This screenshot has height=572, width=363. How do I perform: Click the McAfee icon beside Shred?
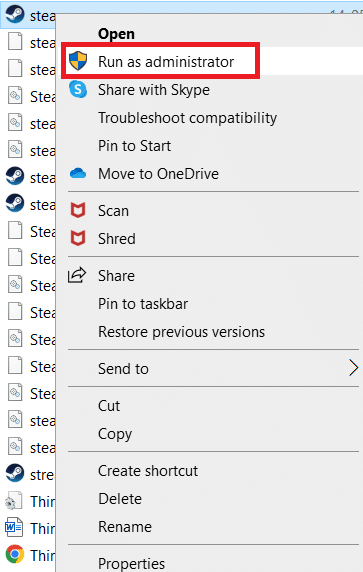[x=78, y=239]
